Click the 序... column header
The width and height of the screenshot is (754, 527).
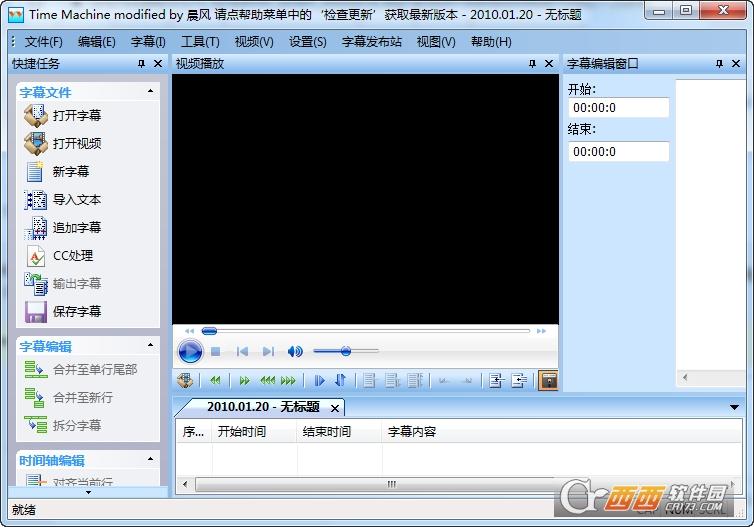coord(194,432)
